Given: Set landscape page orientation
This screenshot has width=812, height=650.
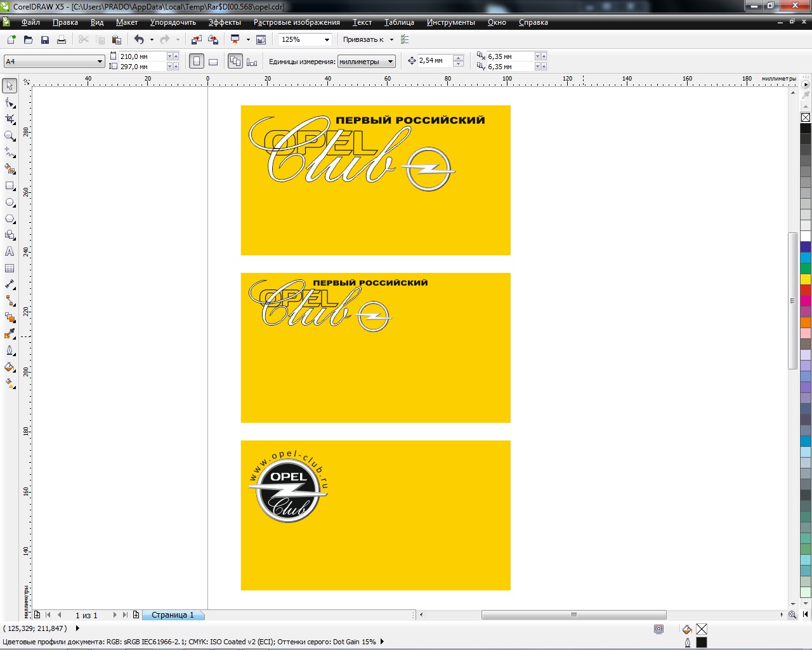Looking at the screenshot, I should pos(213,62).
